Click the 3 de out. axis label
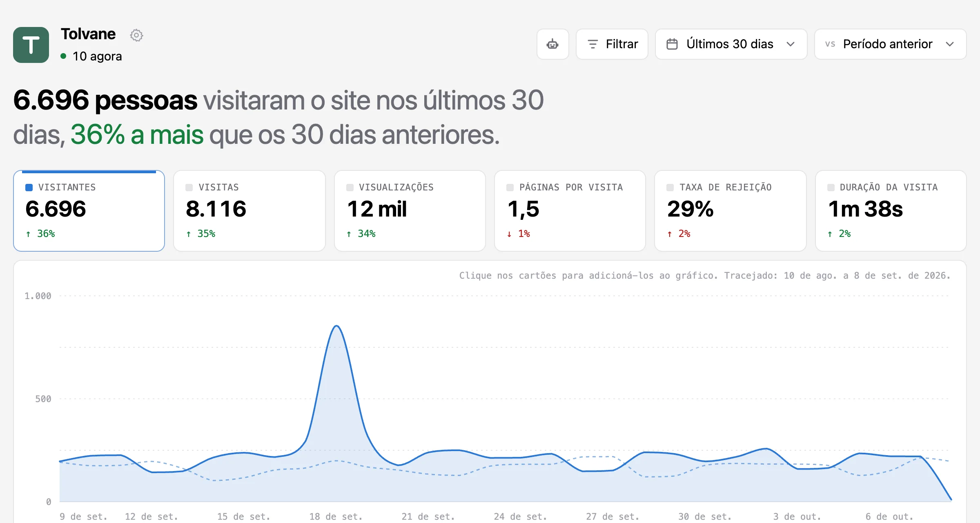Screen dimensions: 980x523 (797, 516)
